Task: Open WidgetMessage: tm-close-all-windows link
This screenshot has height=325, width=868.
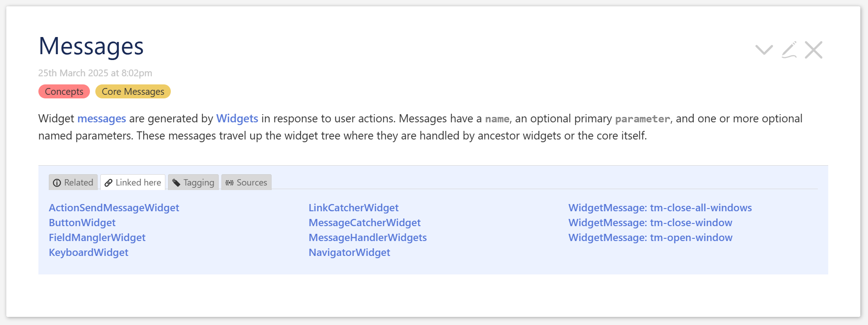Action: click(660, 208)
